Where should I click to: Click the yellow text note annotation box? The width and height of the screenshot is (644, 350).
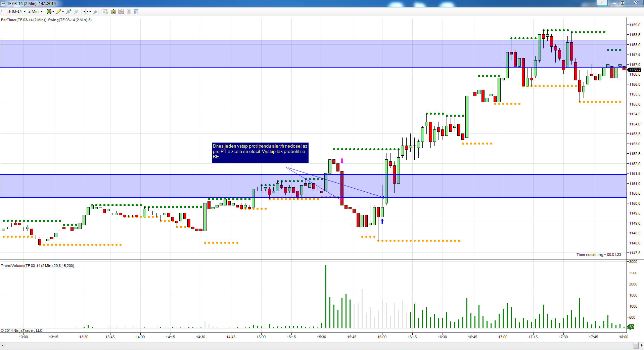pos(260,153)
